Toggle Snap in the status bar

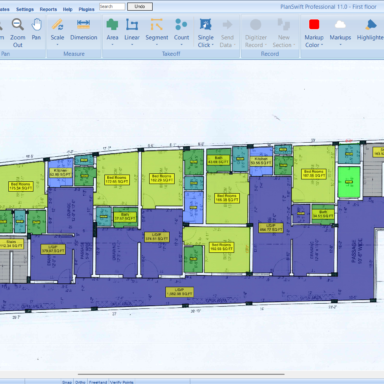pyautogui.click(x=67, y=382)
